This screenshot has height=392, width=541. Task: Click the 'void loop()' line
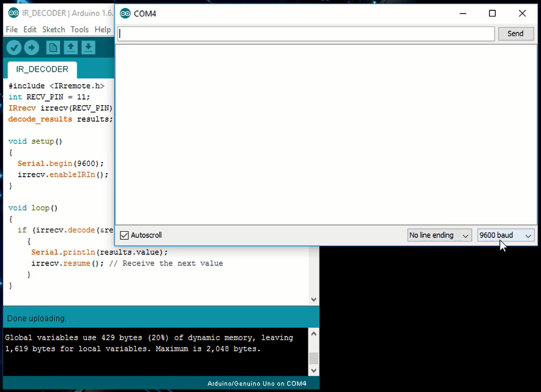pos(33,208)
